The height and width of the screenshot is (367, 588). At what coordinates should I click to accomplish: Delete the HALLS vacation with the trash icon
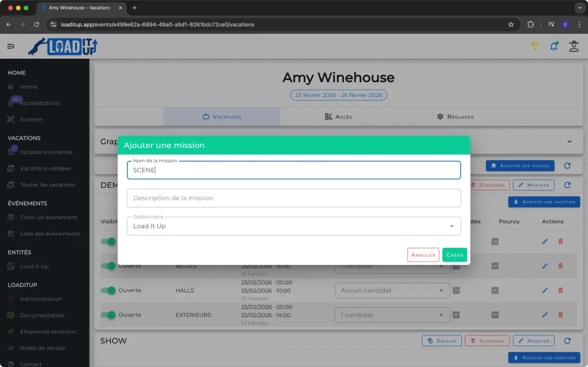point(561,291)
